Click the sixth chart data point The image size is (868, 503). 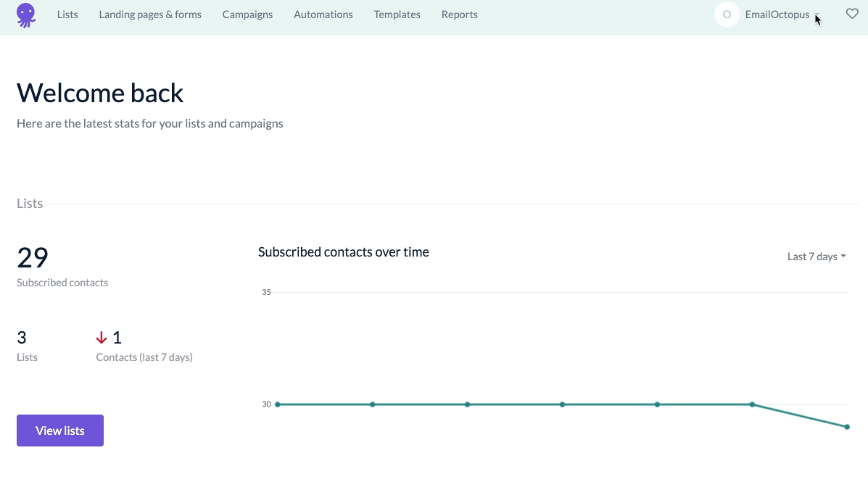click(752, 404)
